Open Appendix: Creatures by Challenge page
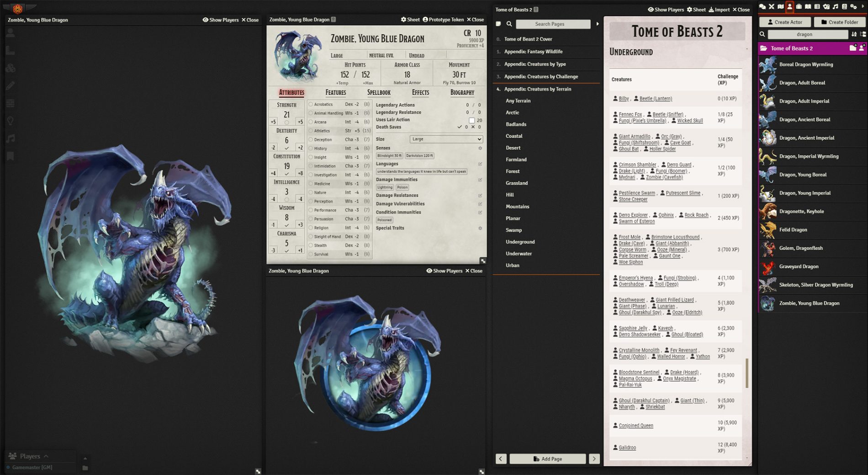 pos(541,76)
